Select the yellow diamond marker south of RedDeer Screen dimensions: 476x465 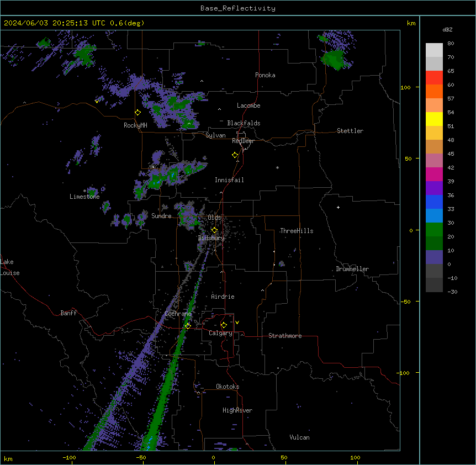(x=235, y=155)
